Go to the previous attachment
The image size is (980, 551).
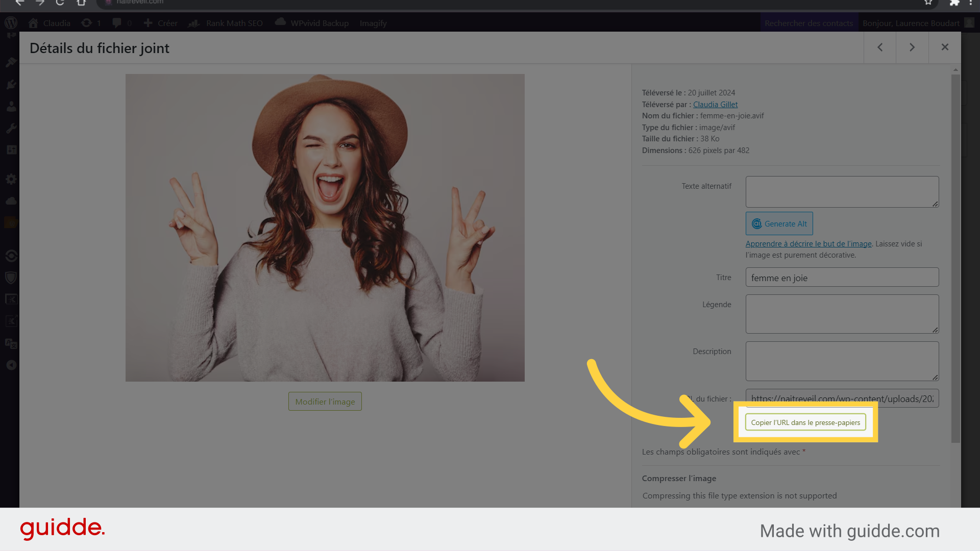click(880, 47)
